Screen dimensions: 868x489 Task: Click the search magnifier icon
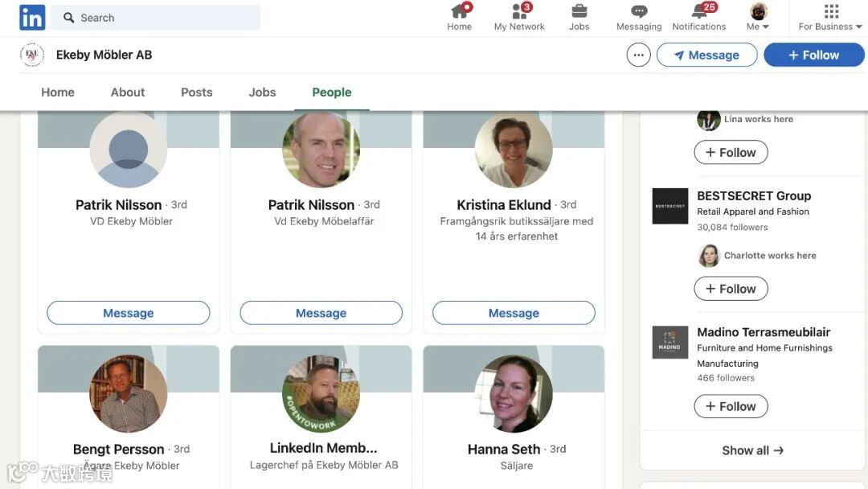point(68,18)
